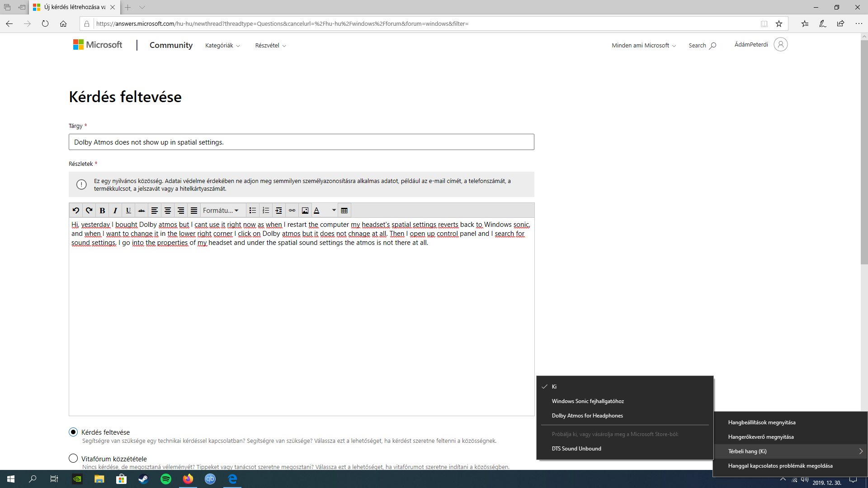Select the Vitafórum közzététele radio option
The image size is (868, 488).
(x=73, y=458)
